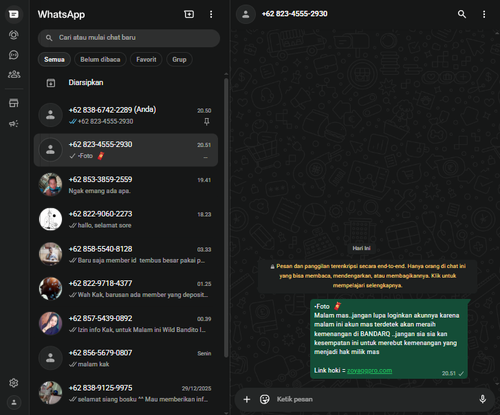
Task: Click the search magnifier in chat list
Action: 49,38
